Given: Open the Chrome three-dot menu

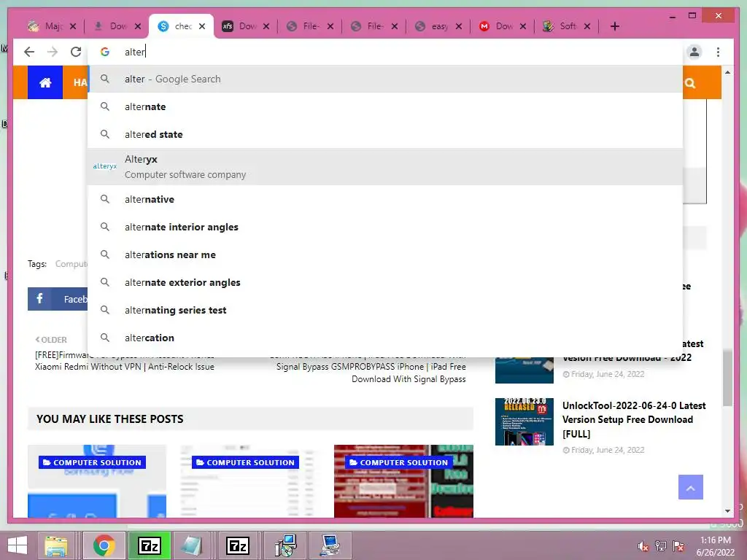Looking at the screenshot, I should coord(718,52).
